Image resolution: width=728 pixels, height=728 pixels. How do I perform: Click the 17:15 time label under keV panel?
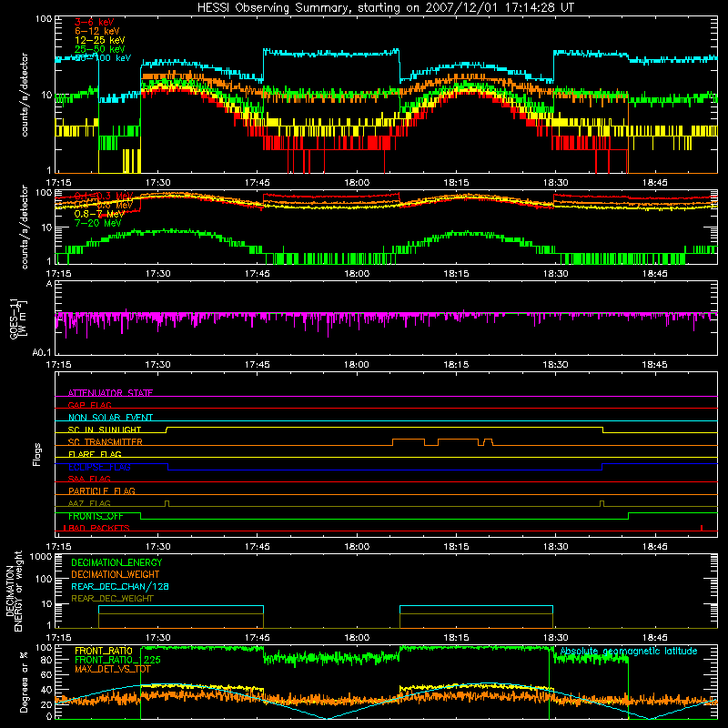tap(58, 183)
